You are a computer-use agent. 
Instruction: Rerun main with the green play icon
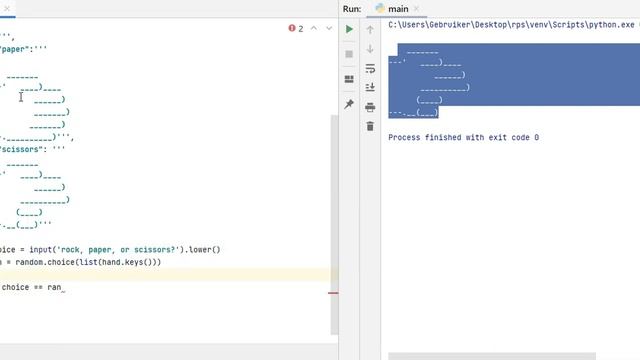coord(349,29)
